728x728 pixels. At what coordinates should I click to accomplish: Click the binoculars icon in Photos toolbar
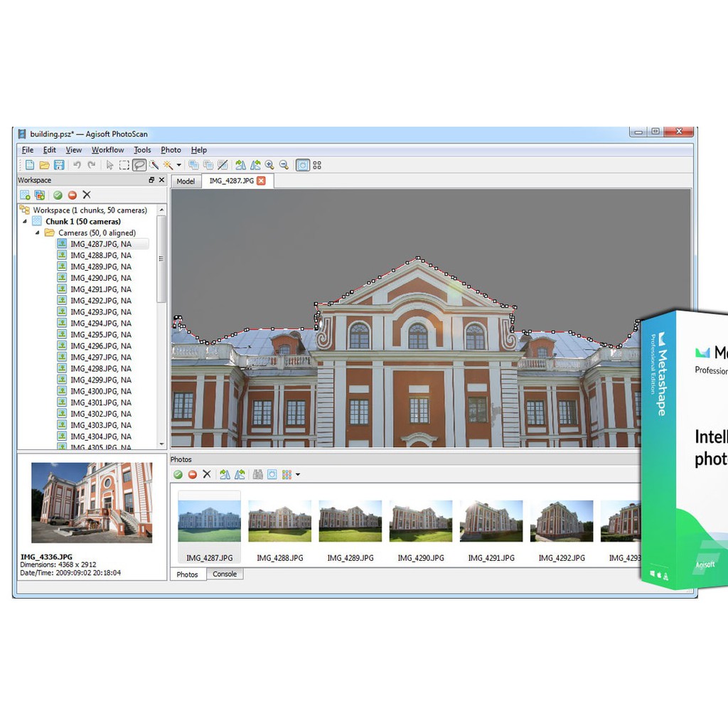click(x=258, y=474)
